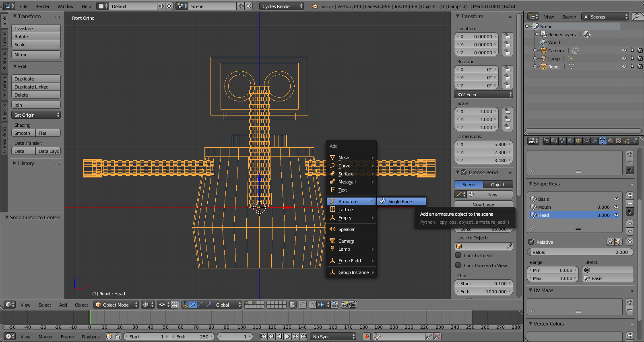The height and width of the screenshot is (342, 644).
Task: Open the Global orientation dropdown
Action: point(228,305)
